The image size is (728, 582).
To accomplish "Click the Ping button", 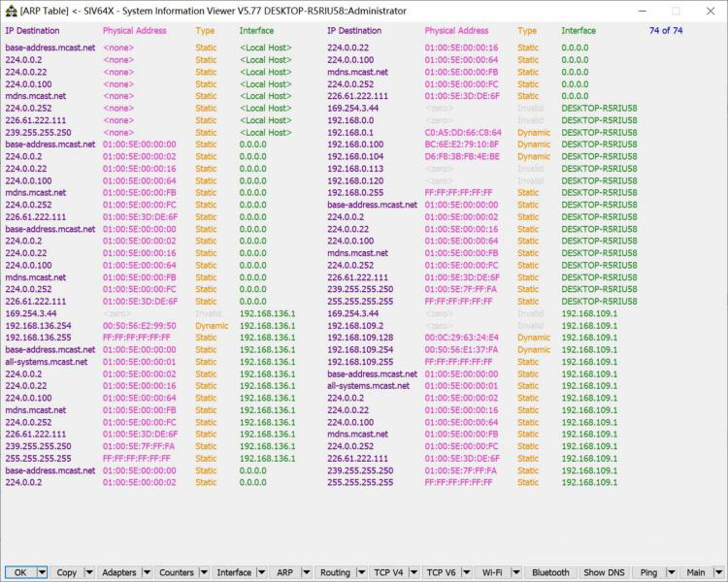I will click(x=648, y=572).
